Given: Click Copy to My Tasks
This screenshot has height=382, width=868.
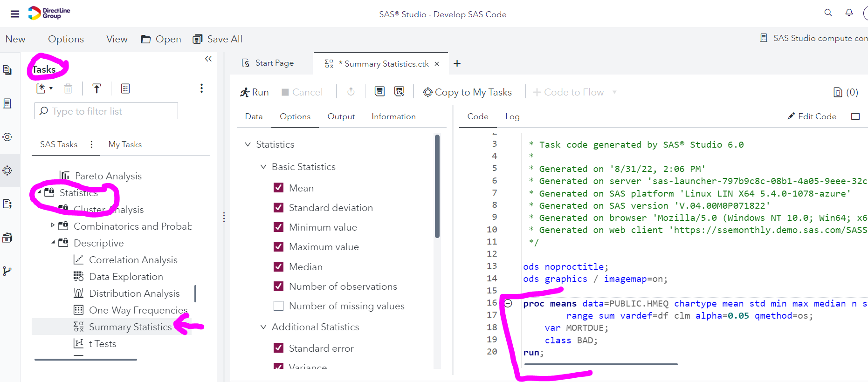Looking at the screenshot, I should (x=467, y=92).
